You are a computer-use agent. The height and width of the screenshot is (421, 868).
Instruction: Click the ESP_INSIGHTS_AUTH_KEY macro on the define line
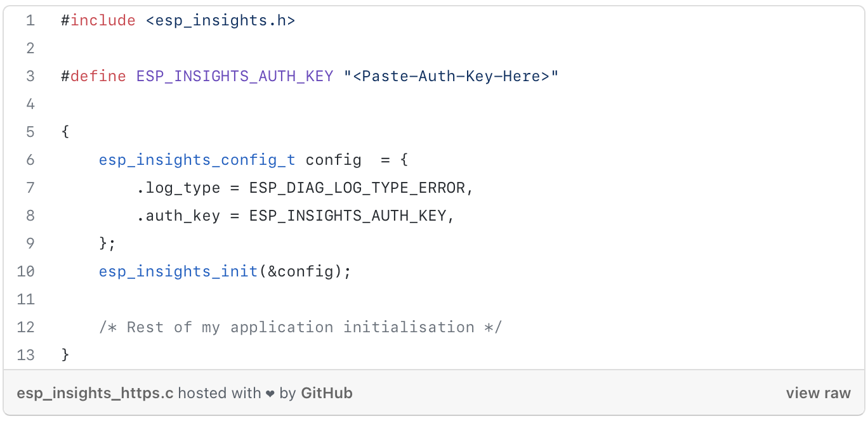click(x=235, y=76)
